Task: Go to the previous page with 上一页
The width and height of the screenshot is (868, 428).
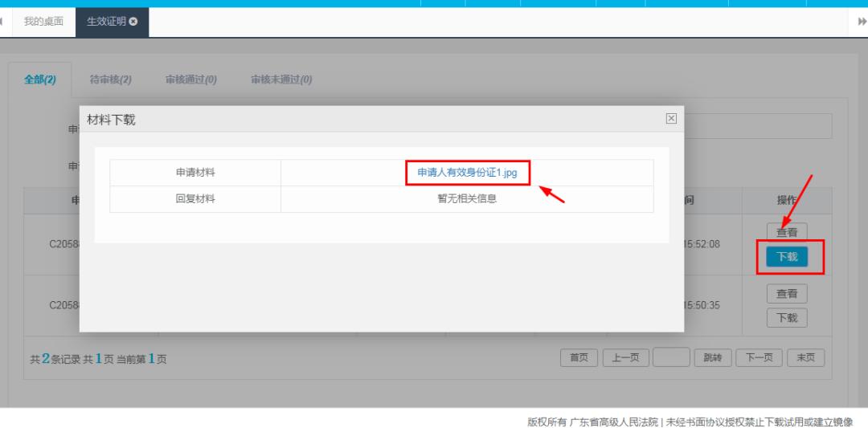Action: pyautogui.click(x=625, y=358)
